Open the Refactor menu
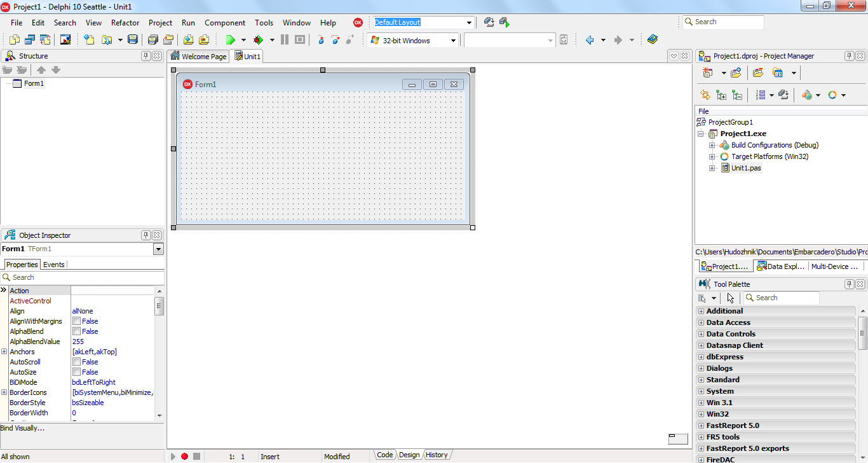This screenshot has width=868, height=463. click(125, 22)
